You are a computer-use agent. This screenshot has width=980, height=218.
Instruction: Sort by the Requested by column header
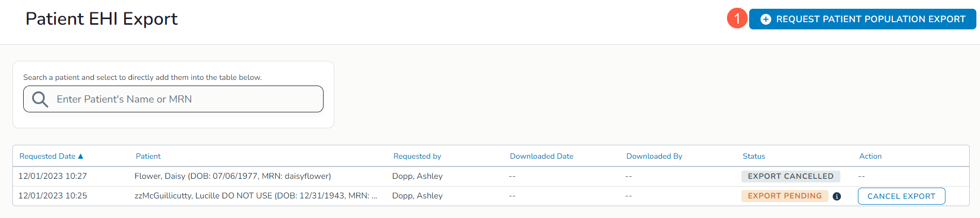[x=417, y=156]
